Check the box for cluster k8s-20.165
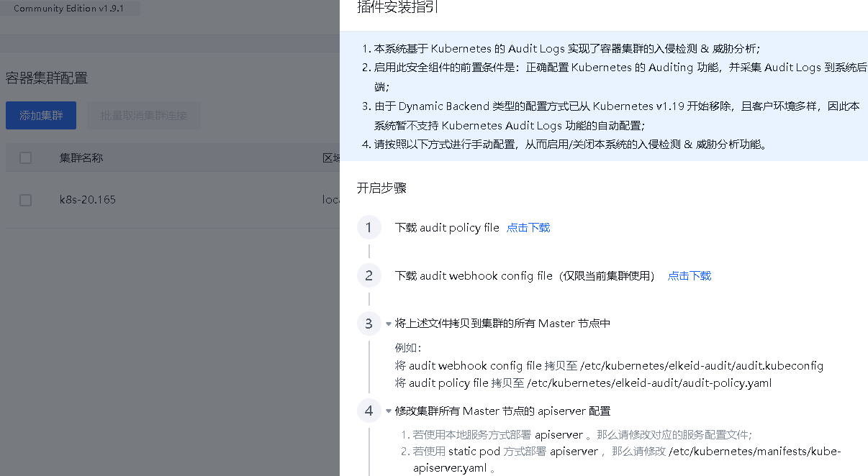868x476 pixels. (26, 200)
